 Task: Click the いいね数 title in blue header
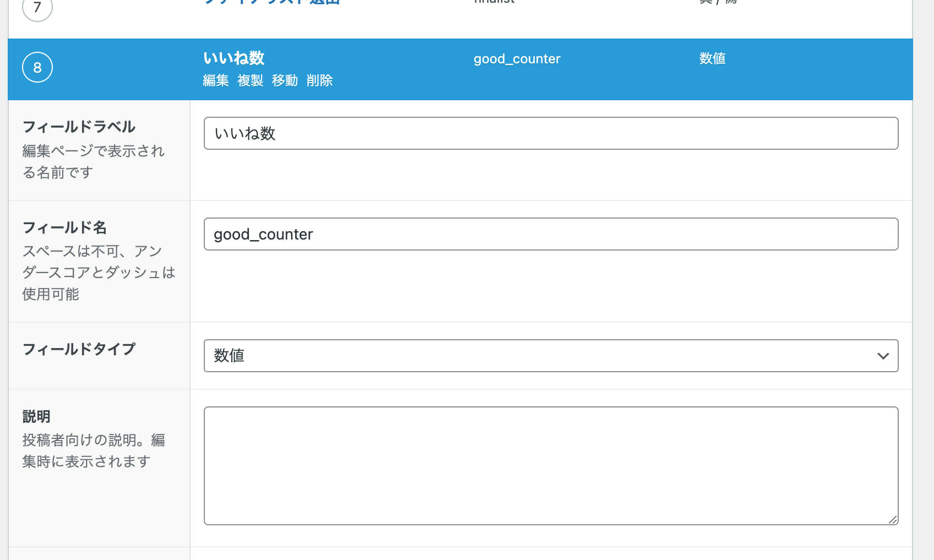[x=233, y=58]
